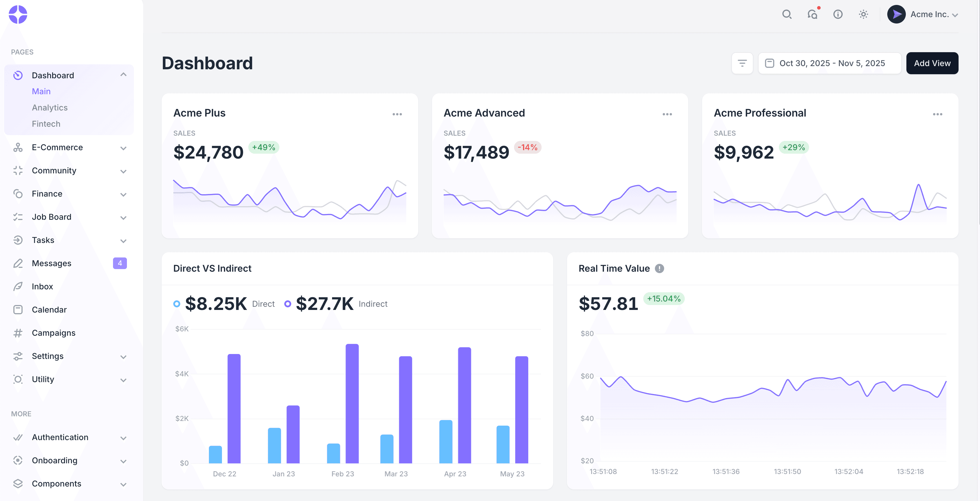
Task: Collapse the Dashboard section in the sidebar
Action: point(123,75)
